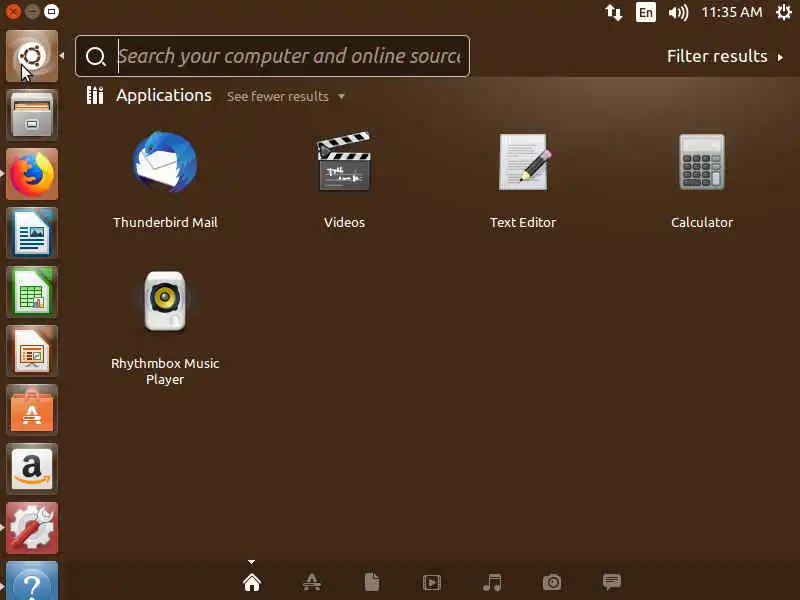Open Amazon from launcher

(32, 469)
